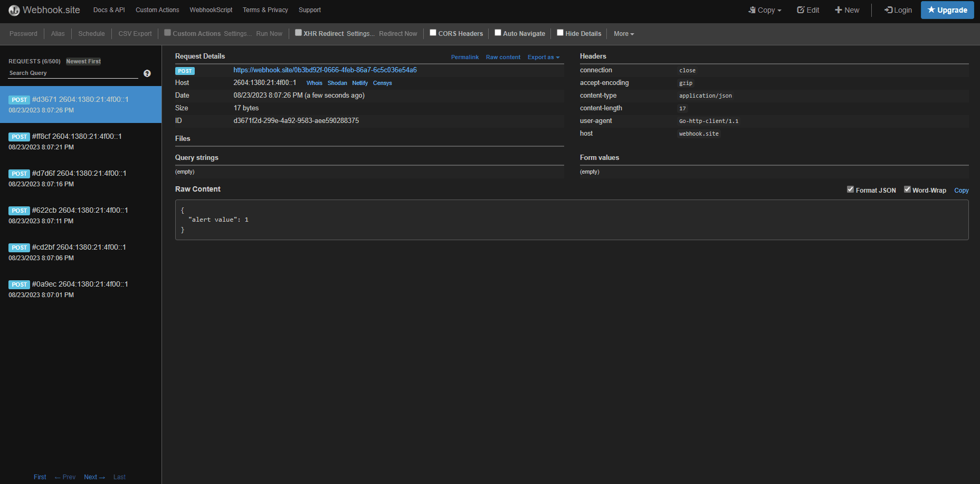
Task: Open the Copy dropdown menu
Action: click(765, 10)
